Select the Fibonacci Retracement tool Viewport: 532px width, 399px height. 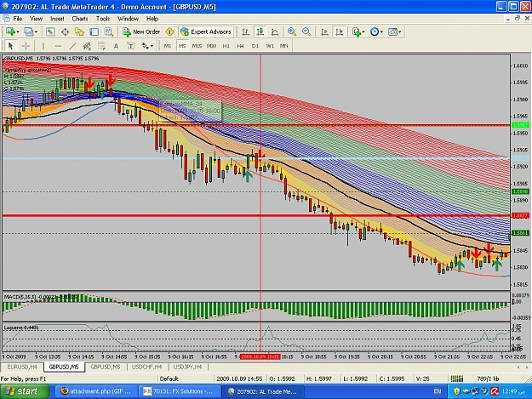[x=101, y=46]
